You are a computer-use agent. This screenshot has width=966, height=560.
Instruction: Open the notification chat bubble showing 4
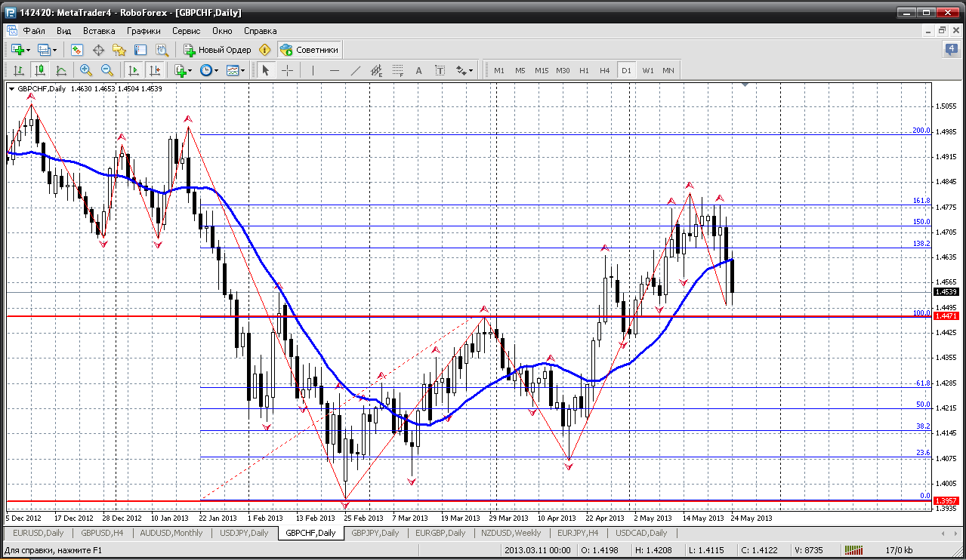951,50
